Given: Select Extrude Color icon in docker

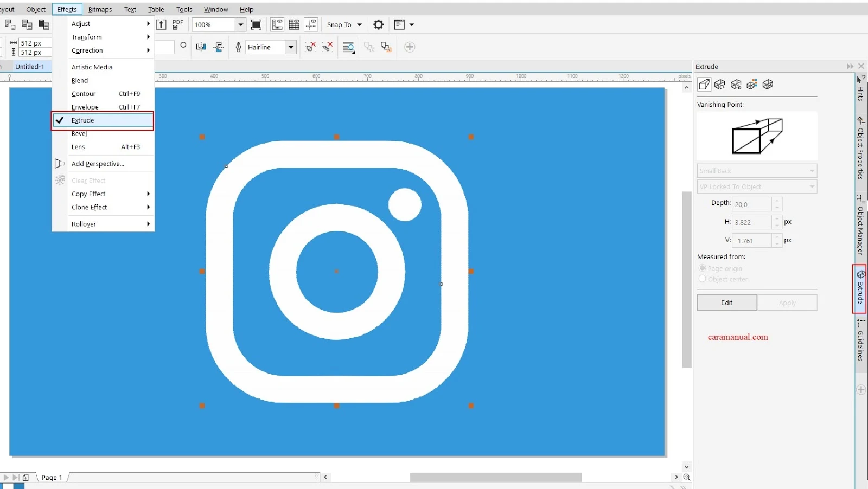Looking at the screenshot, I should tap(752, 84).
